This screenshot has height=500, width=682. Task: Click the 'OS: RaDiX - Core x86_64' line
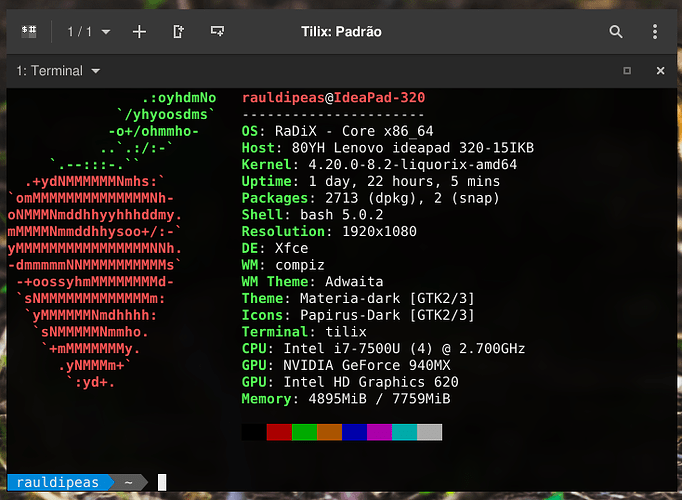(x=338, y=131)
